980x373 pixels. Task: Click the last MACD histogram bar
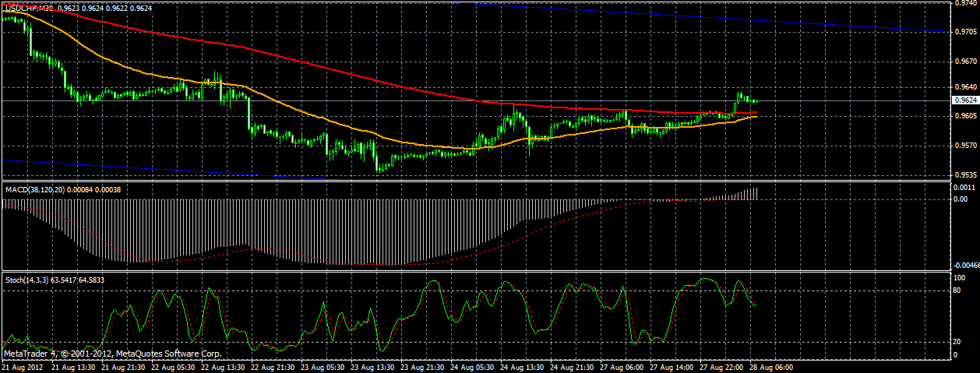tap(756, 194)
